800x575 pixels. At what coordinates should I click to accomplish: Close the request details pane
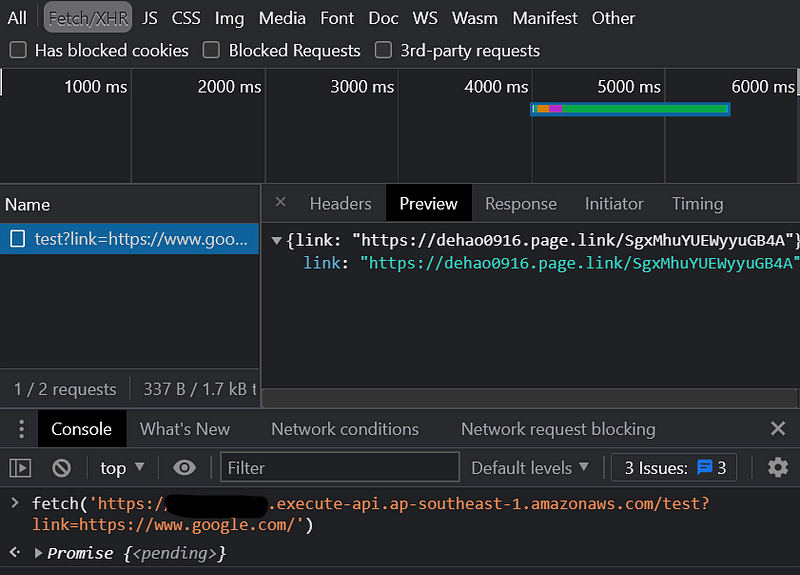click(x=280, y=202)
